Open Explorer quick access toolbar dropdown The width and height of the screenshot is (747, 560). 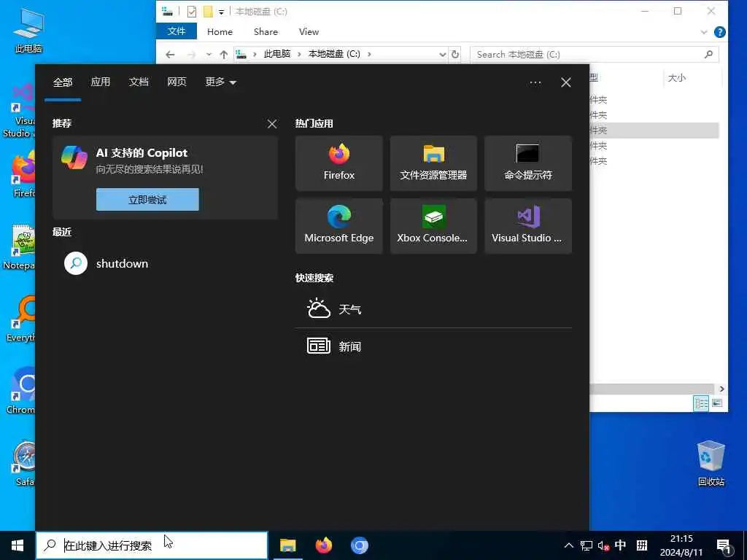coord(221,12)
